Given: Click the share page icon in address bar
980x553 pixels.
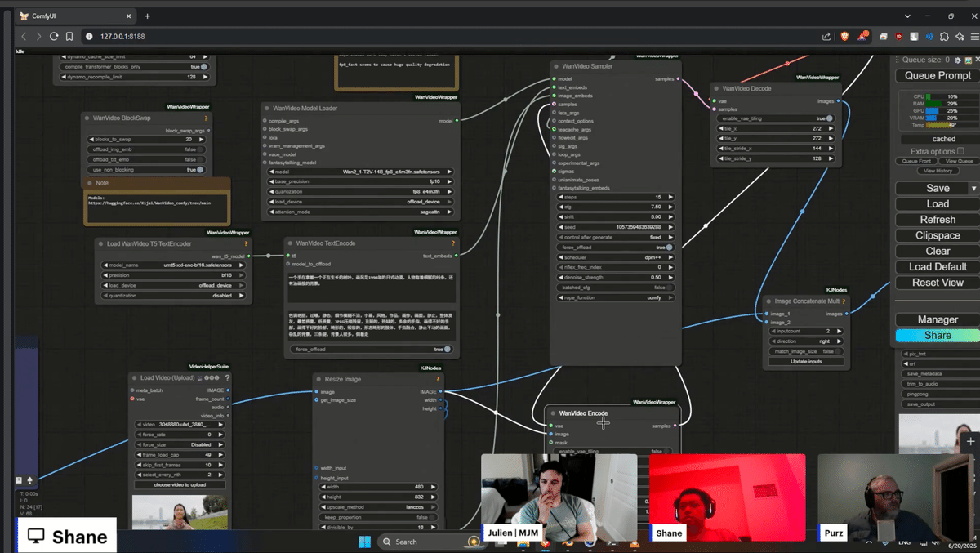Looking at the screenshot, I should (x=828, y=36).
